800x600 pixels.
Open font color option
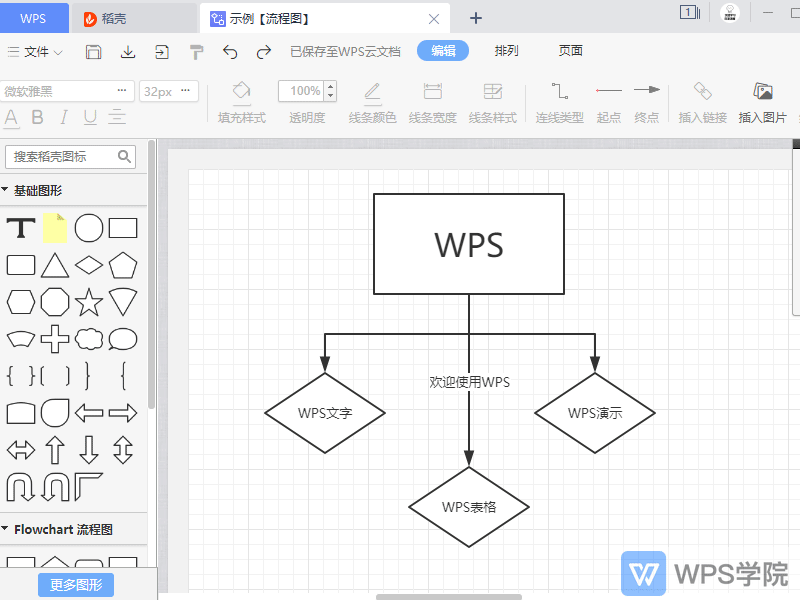coord(11,117)
